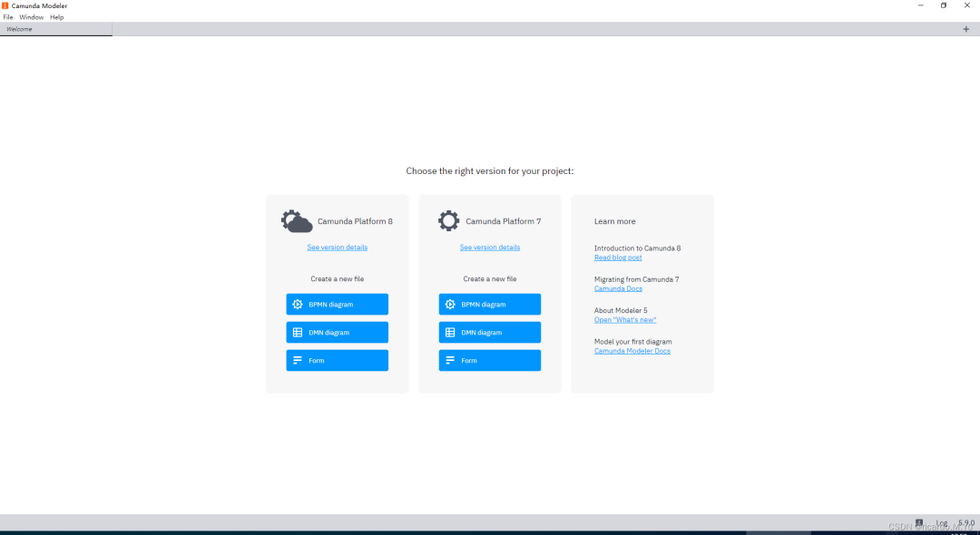Open the Camunda Docs migration link

click(x=618, y=287)
